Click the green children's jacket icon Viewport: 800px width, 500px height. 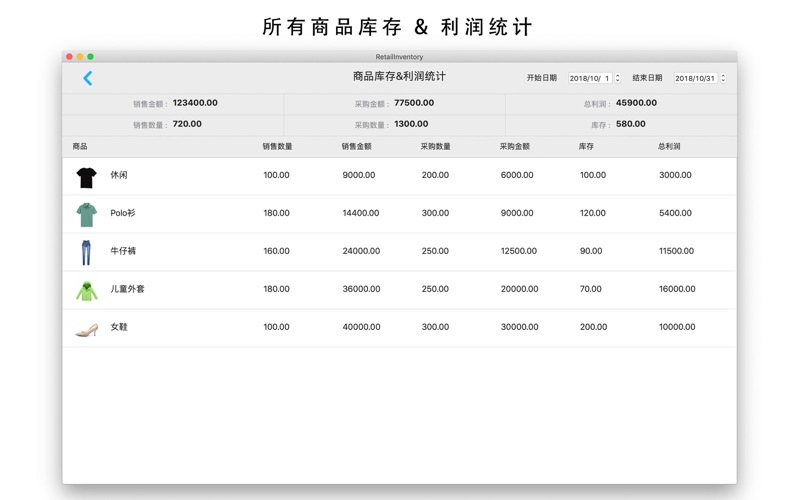[x=87, y=290]
